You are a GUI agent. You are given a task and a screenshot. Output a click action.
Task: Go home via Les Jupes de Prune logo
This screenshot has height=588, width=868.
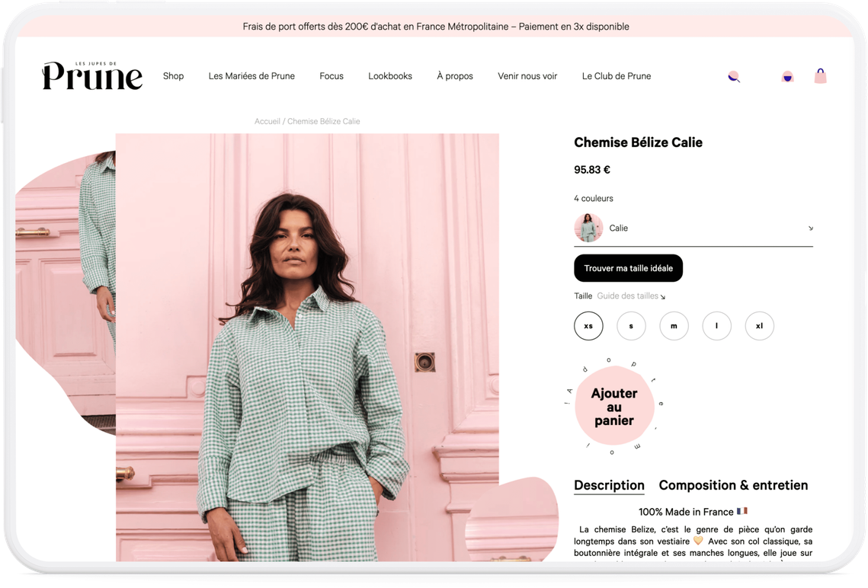[x=92, y=75]
